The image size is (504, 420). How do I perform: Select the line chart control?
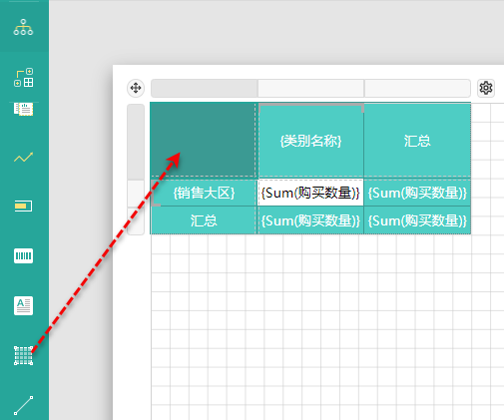(x=23, y=158)
